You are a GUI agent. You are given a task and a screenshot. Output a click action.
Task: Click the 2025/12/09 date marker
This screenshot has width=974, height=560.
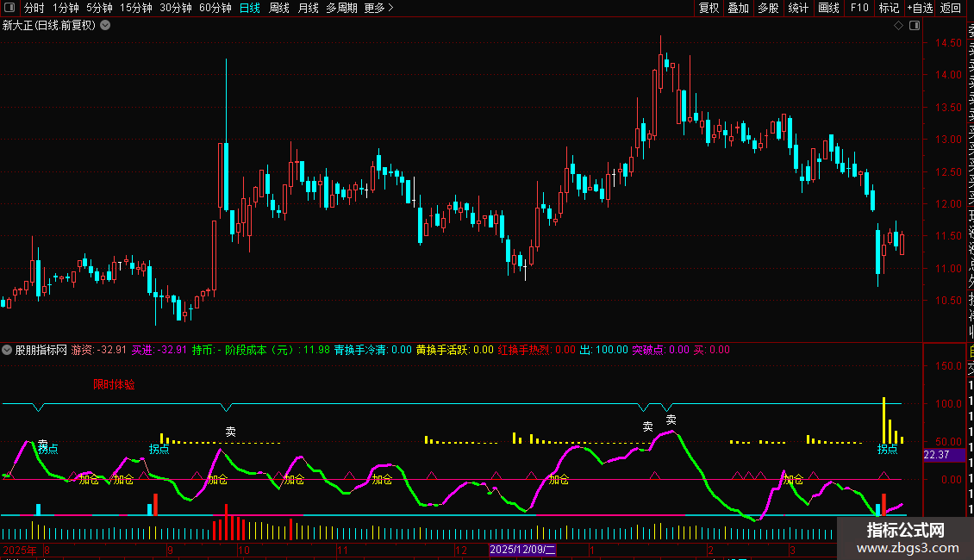(x=522, y=550)
